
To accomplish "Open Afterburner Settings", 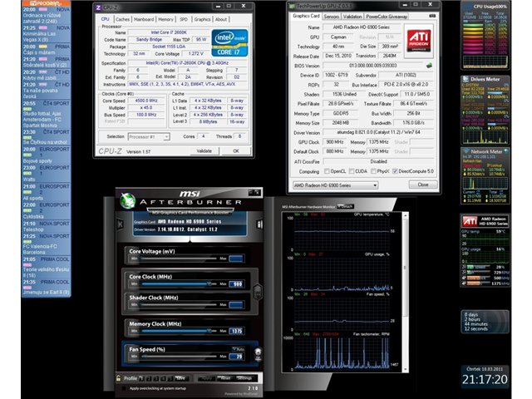I will coord(244,378).
